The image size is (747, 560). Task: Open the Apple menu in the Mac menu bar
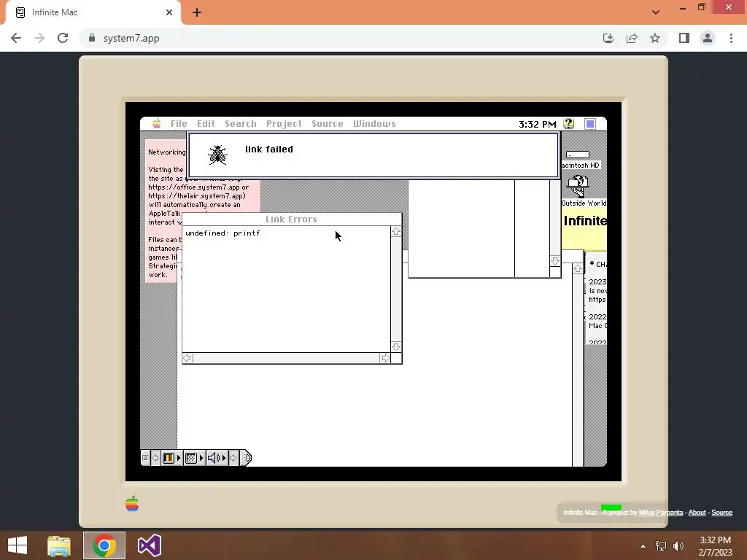156,124
